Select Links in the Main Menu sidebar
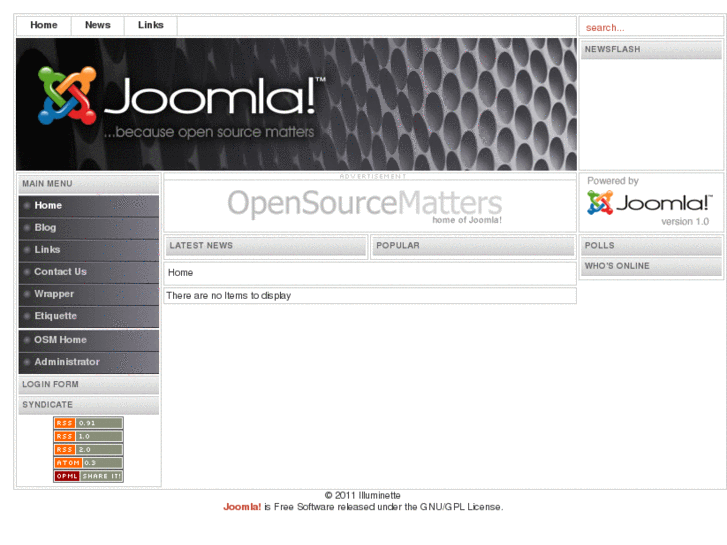Image resolution: width=727 pixels, height=545 pixels. point(89,250)
